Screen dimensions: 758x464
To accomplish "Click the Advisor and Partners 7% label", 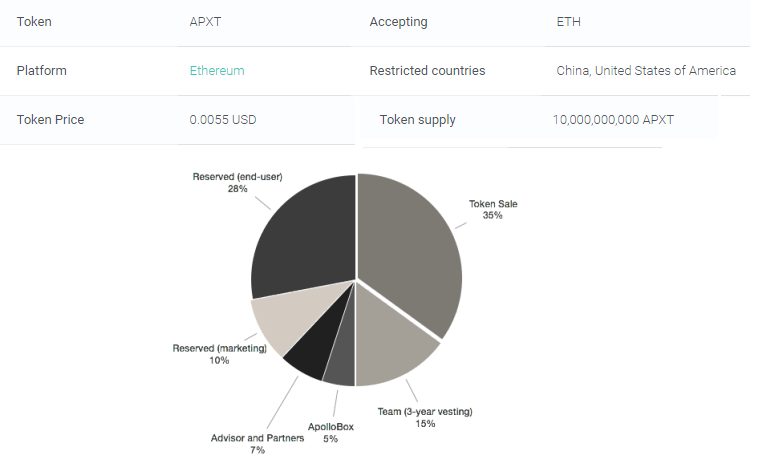I will (x=257, y=444).
